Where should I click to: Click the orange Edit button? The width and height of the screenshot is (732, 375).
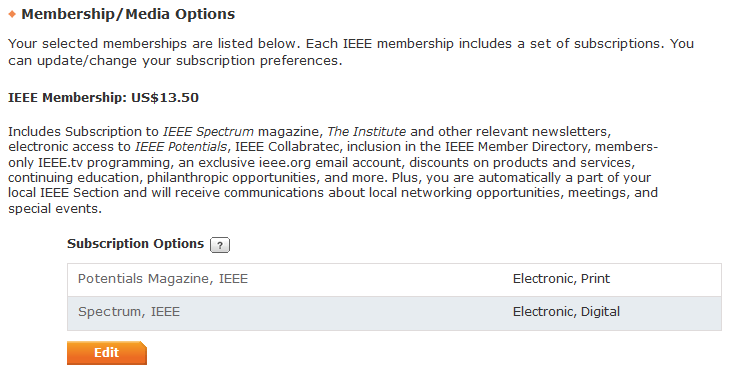click(107, 353)
